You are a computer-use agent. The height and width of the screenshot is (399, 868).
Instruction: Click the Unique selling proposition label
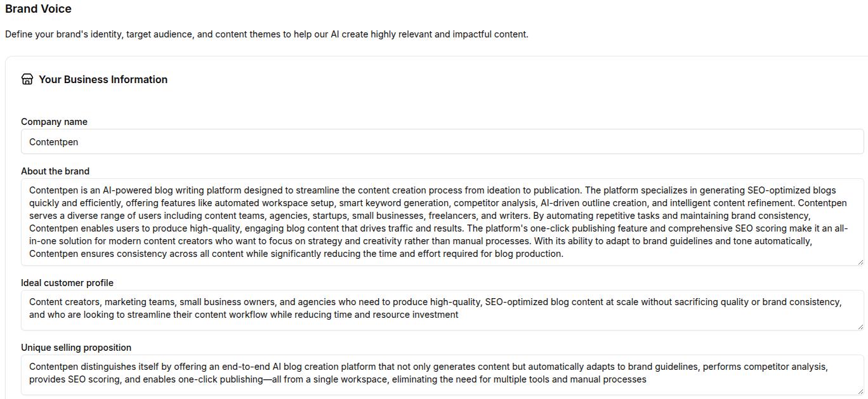click(x=76, y=348)
